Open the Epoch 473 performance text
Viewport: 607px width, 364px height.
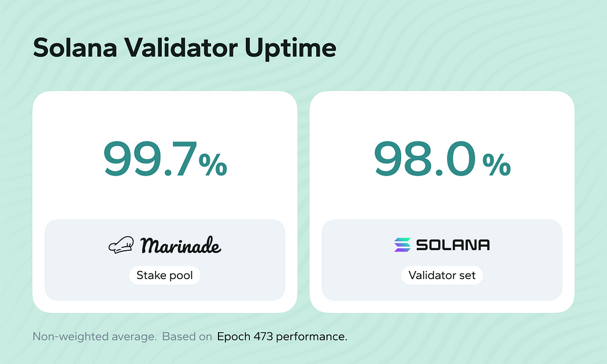pos(282,336)
